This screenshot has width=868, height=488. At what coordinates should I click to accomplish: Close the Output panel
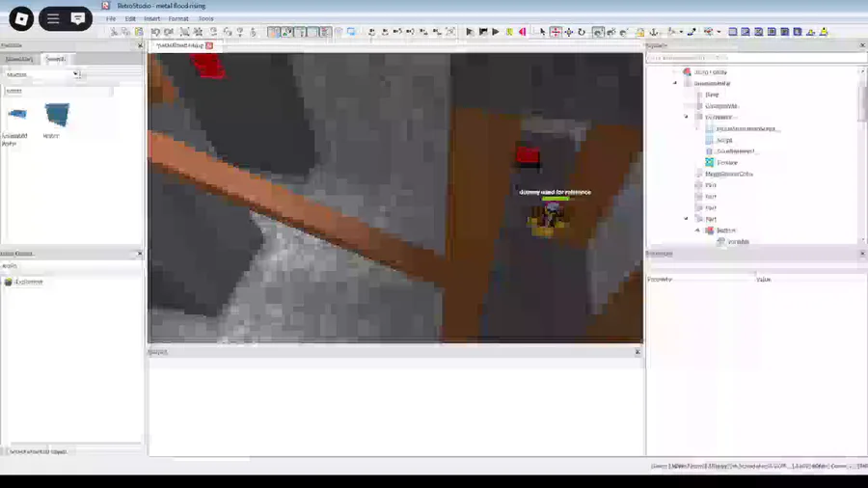tap(637, 352)
